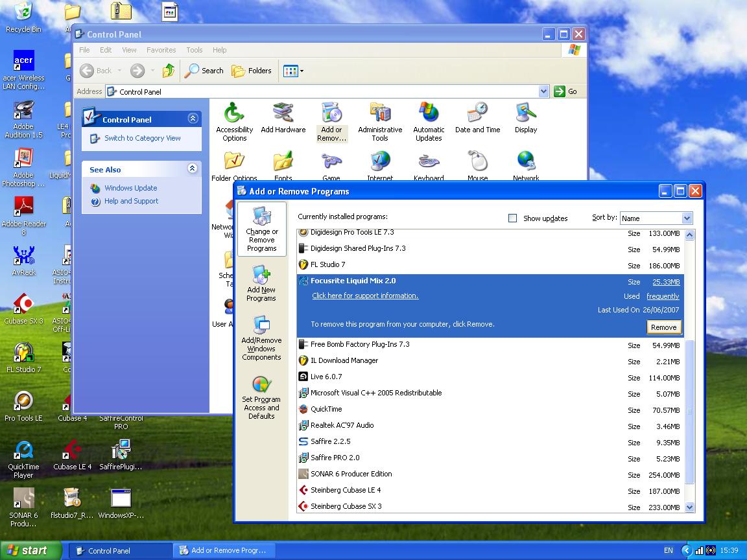Select Saffire 2.2.5 program entry
Image resolution: width=747 pixels, height=560 pixels.
[490, 441]
